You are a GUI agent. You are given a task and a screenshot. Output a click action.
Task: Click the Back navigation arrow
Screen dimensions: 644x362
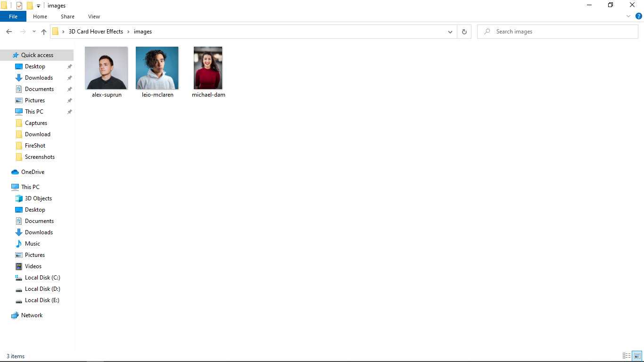pyautogui.click(x=9, y=32)
